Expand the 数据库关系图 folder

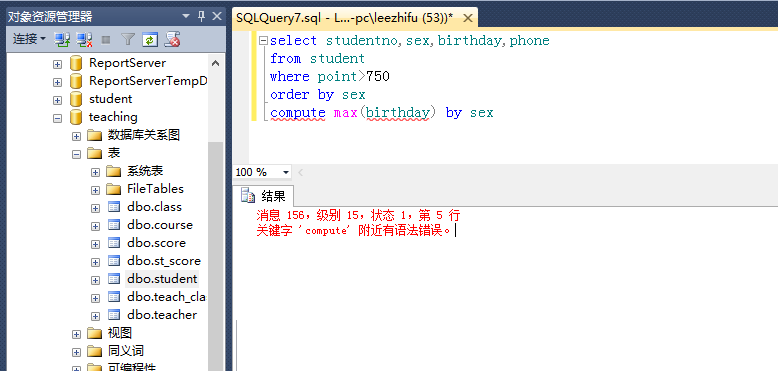(76, 136)
